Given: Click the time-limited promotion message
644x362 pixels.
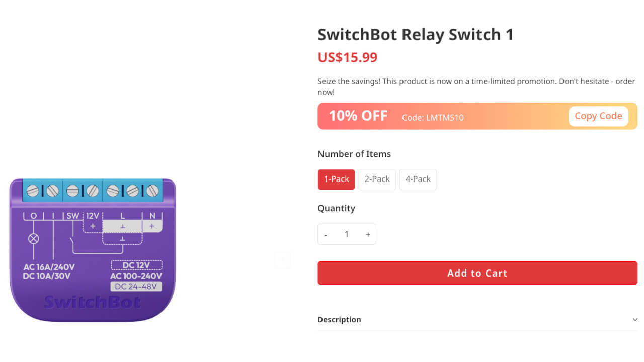Looking at the screenshot, I should [476, 86].
